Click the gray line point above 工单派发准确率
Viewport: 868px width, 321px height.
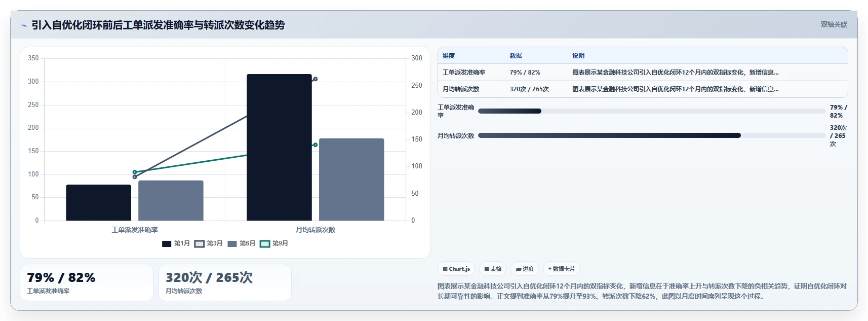135,177
